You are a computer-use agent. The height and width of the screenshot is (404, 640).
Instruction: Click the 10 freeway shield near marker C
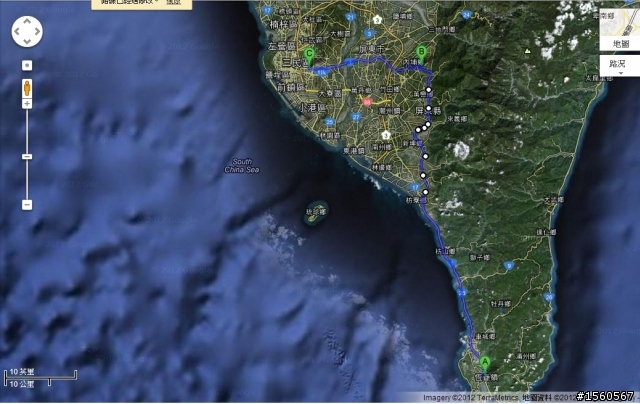coord(322,72)
